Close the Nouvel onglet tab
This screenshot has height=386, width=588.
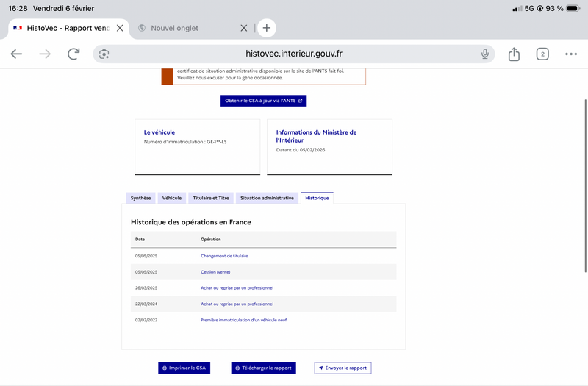(244, 28)
